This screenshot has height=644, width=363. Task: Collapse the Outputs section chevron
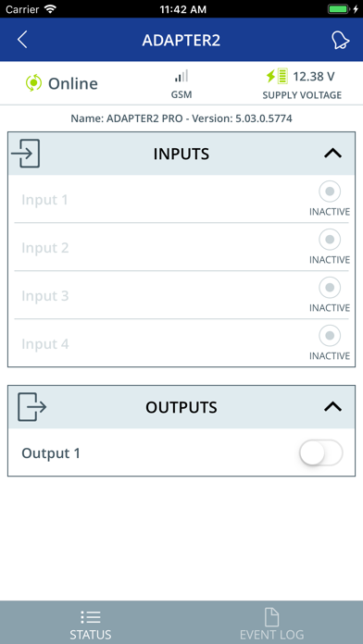333,406
